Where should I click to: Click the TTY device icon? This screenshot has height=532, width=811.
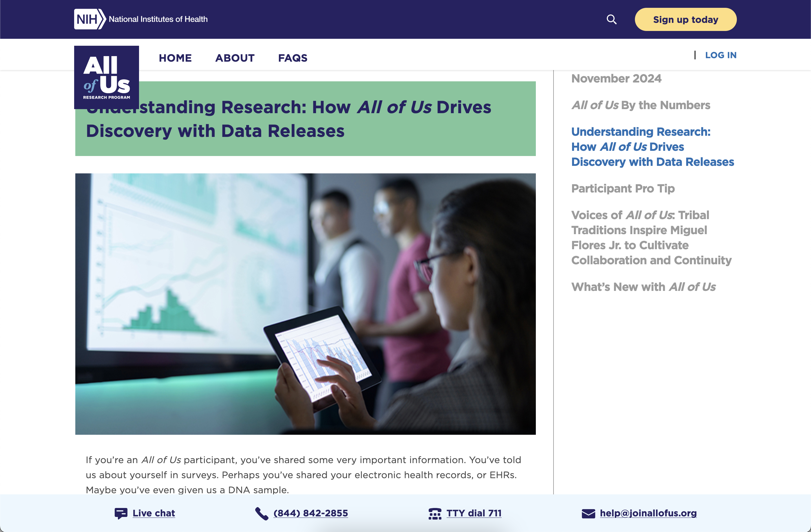point(435,513)
